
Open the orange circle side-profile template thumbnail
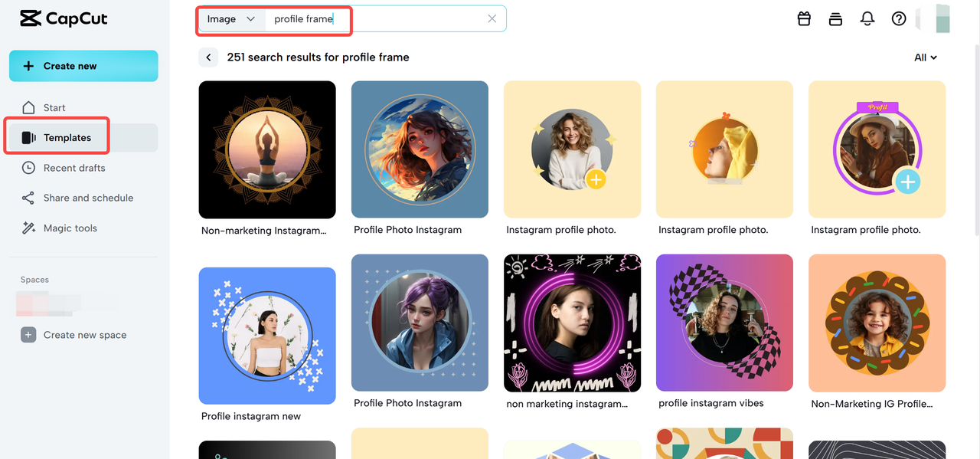click(x=724, y=149)
